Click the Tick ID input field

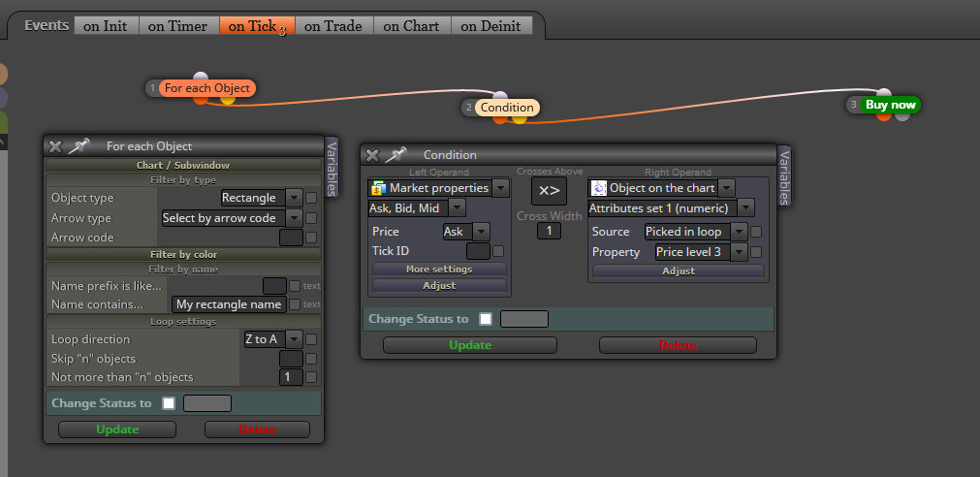coord(478,251)
